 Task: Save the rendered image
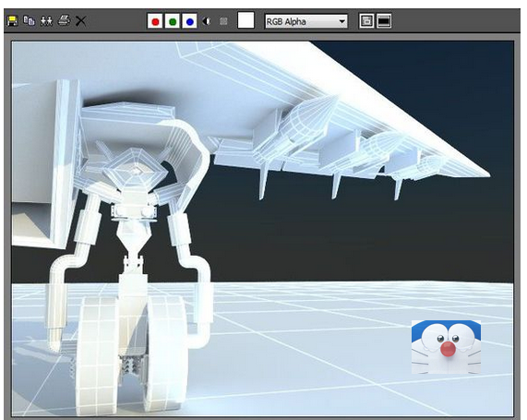click(12, 21)
